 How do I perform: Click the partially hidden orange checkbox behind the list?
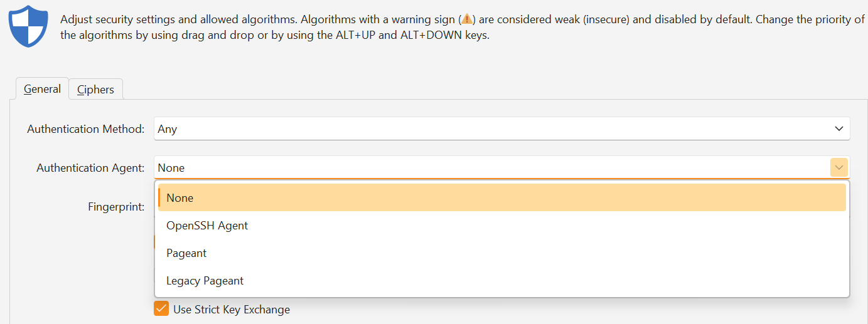click(154, 242)
